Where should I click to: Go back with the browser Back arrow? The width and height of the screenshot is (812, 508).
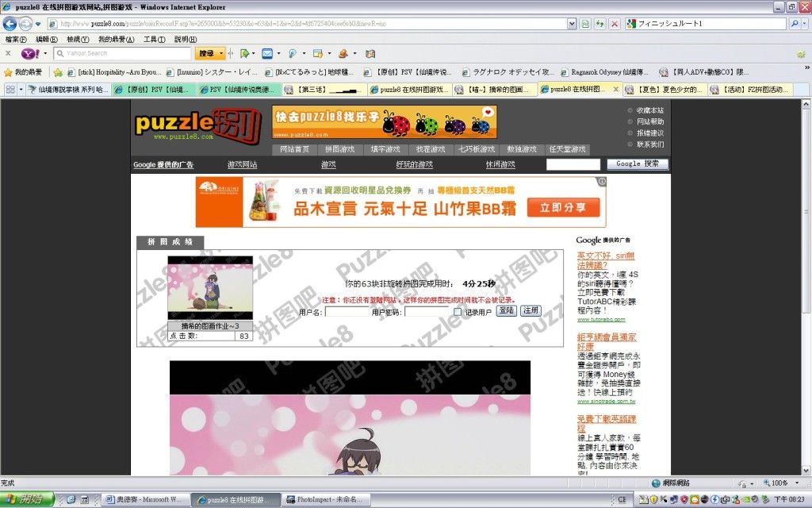pos(10,23)
